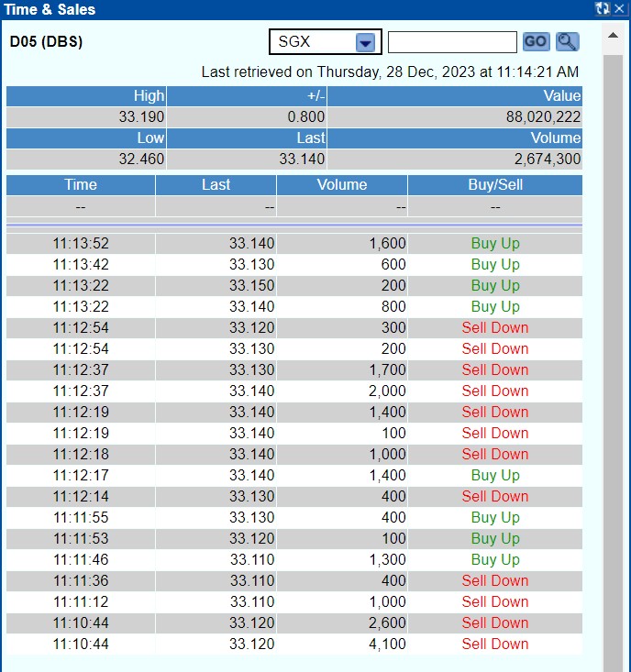
Task: Click the Volume column header in trades table
Action: click(x=342, y=184)
